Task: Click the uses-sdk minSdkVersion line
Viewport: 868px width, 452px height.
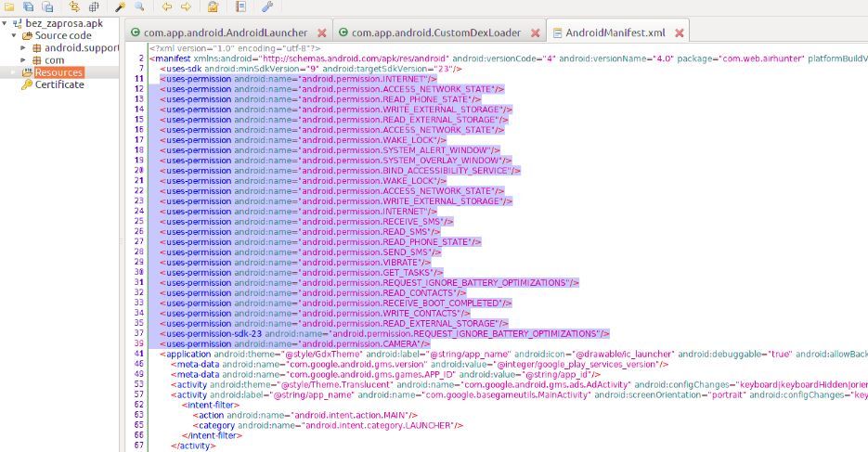Action: click(x=311, y=69)
